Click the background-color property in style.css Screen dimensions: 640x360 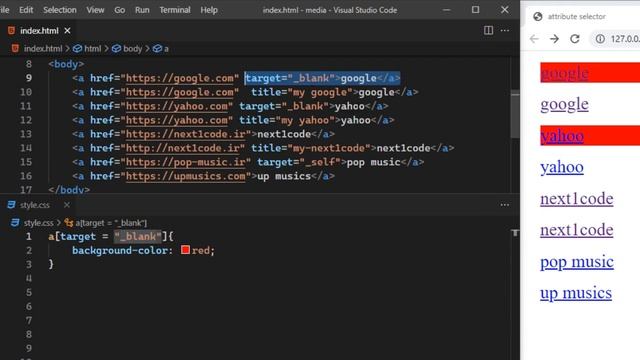[120, 250]
